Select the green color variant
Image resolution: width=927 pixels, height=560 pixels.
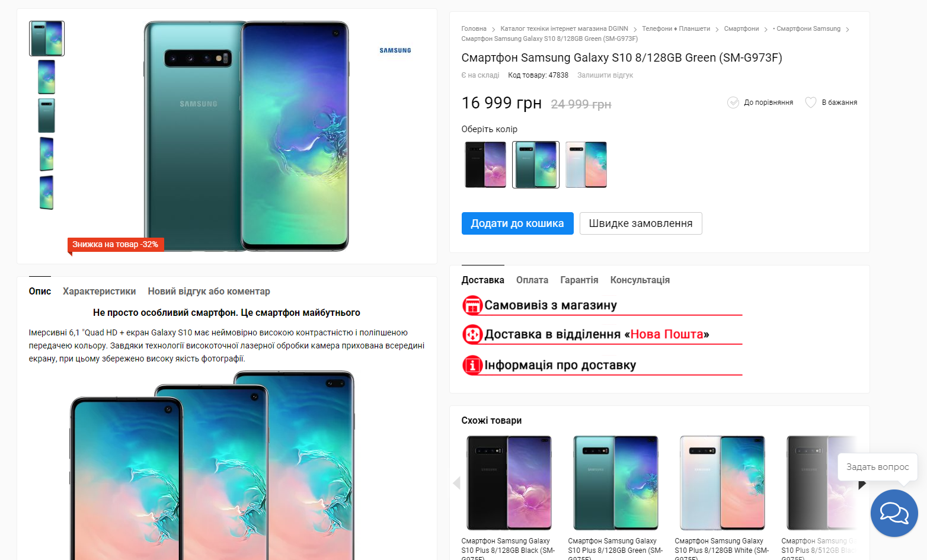pyautogui.click(x=536, y=165)
